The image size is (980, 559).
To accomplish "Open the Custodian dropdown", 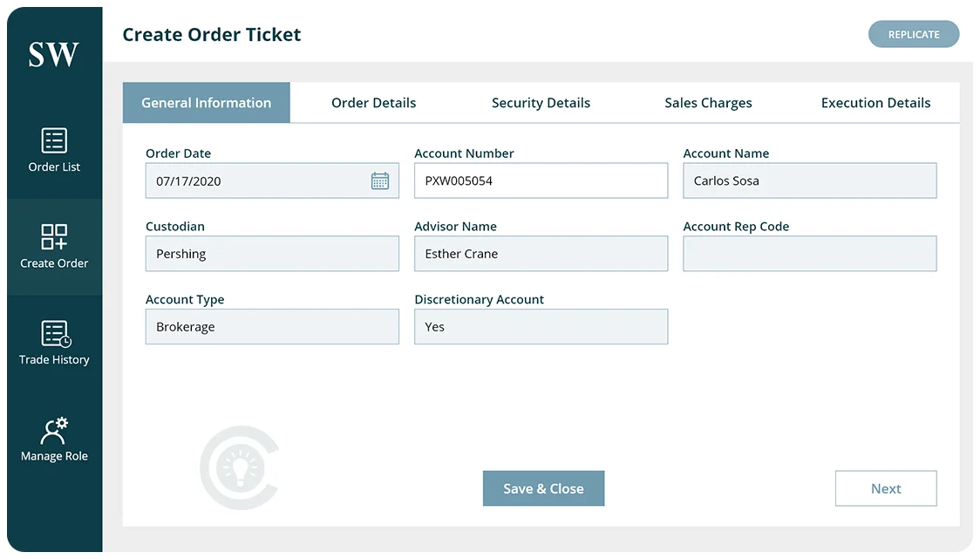I will coord(272,254).
